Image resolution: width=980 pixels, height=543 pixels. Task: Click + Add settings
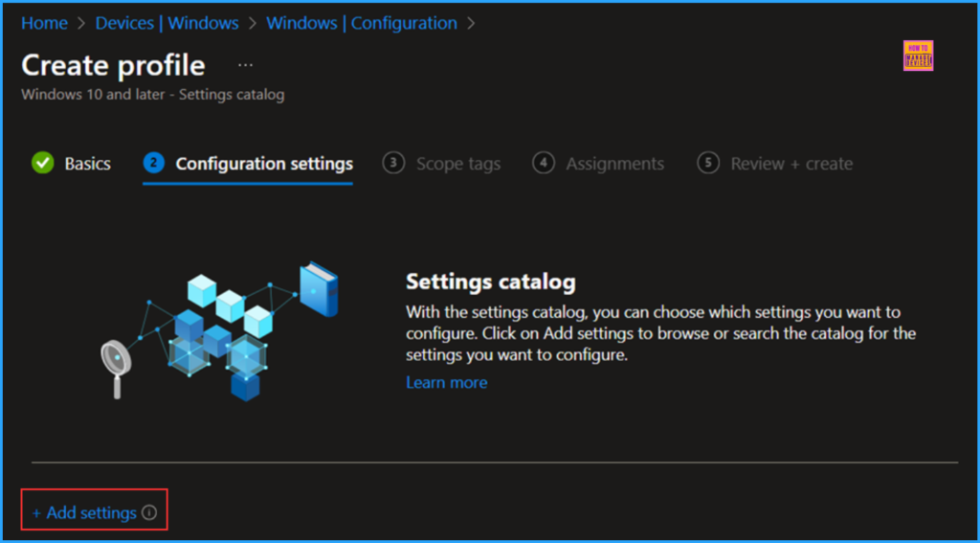click(x=84, y=513)
